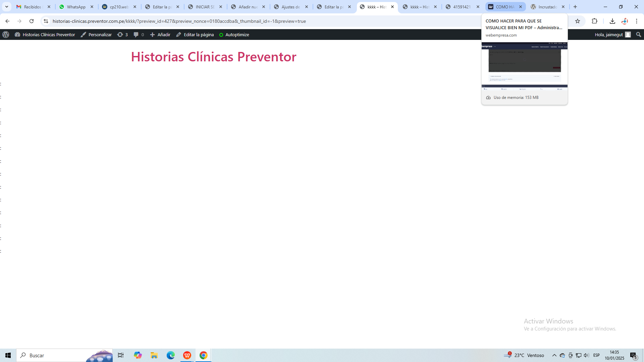Click the Historias Clínicas Preventor site title
Image resolution: width=644 pixels, height=362 pixels.
[214, 57]
